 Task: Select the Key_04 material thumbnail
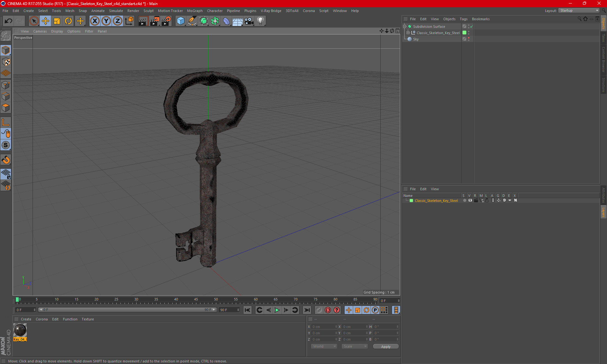coord(20,330)
